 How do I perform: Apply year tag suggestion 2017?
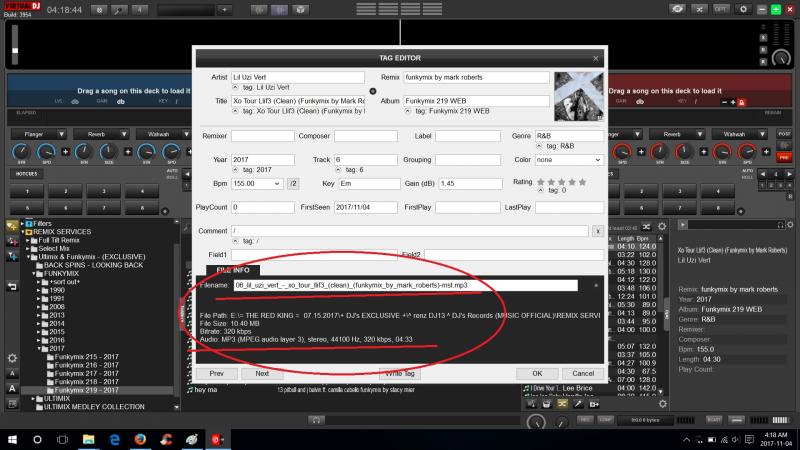coord(235,170)
